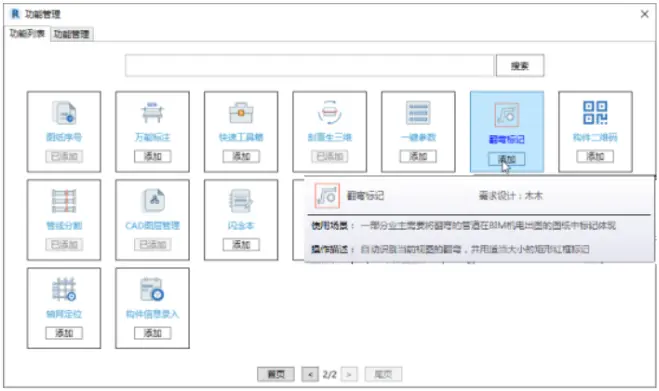Viewport: 659px width, 391px height.
Task: Click the 使用场景 description line in the tooltip
Action: click(463, 226)
